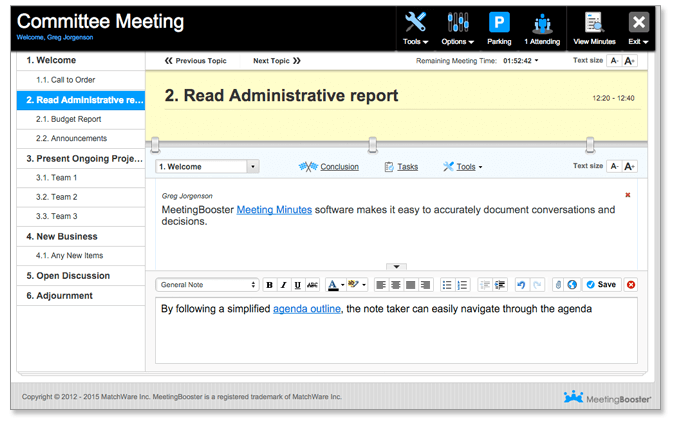Open the General Note type dropdown
This screenshot has width=673, height=428.
point(207,285)
